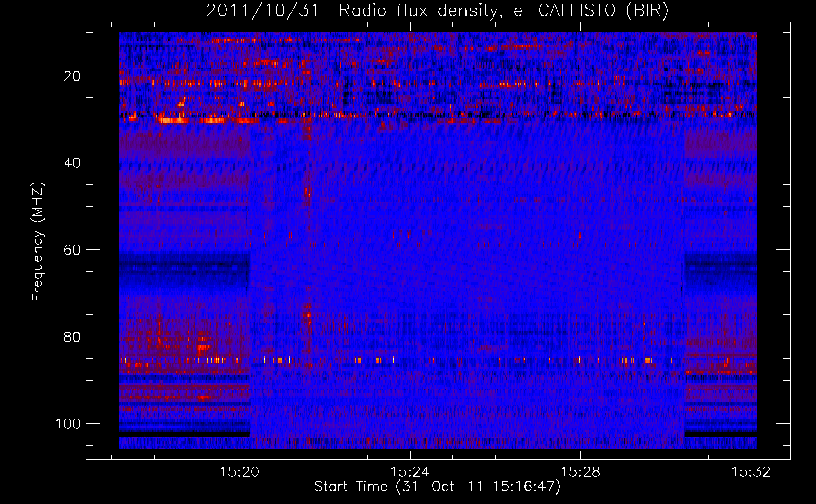Select the frequency tick label "100"
Viewport: 816px width, 504px height.
[x=68, y=424]
